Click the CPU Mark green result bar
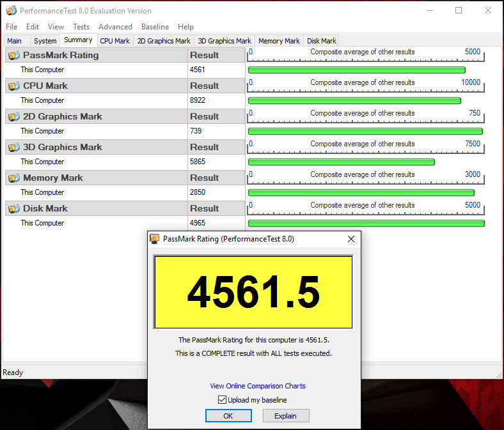The width and height of the screenshot is (504, 430). [x=354, y=100]
